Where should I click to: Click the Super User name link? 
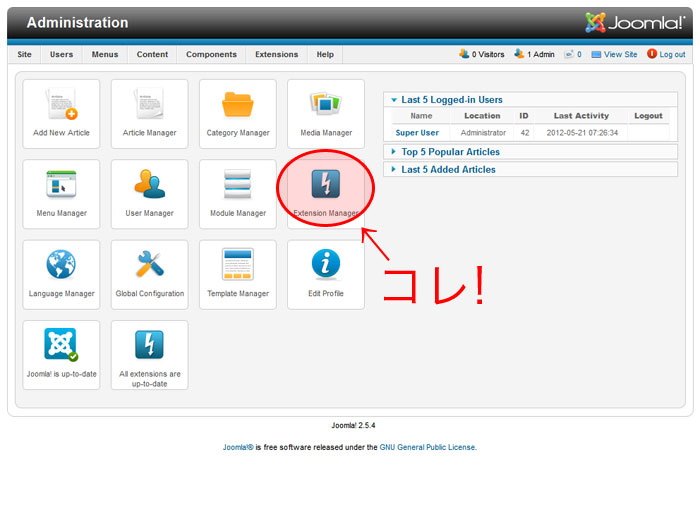click(417, 132)
